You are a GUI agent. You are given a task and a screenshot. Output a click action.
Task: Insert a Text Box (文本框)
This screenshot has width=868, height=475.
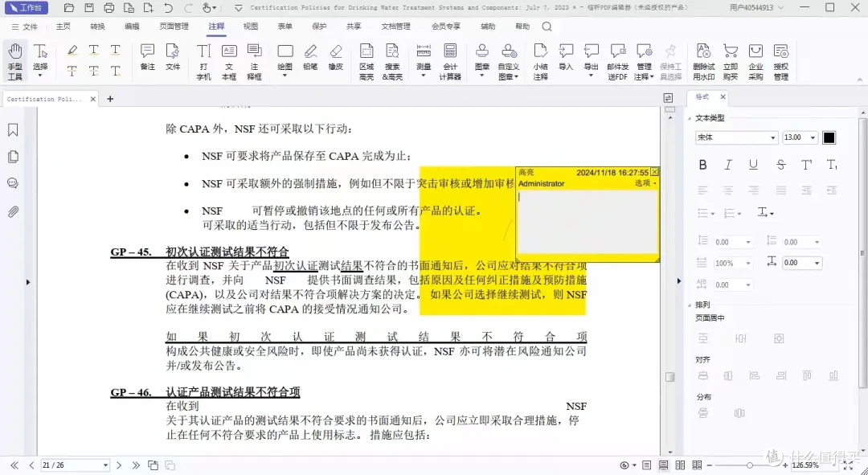(x=229, y=61)
